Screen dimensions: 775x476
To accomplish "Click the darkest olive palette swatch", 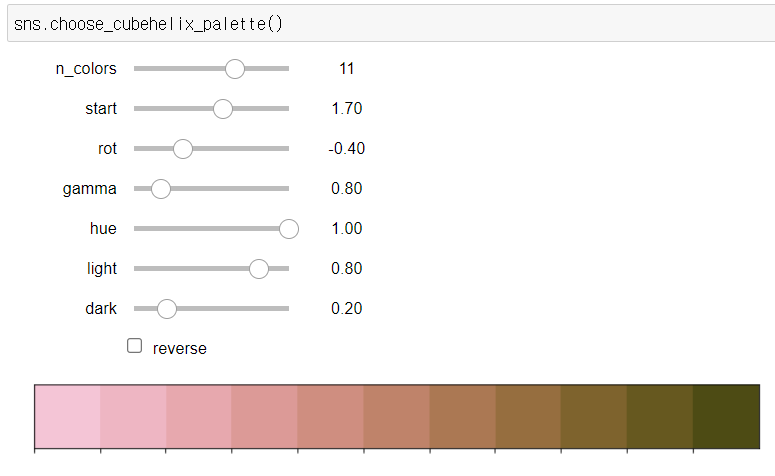I will (726, 416).
